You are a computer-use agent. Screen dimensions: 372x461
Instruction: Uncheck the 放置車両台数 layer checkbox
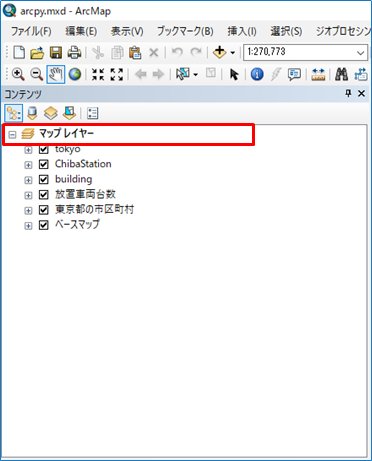pyautogui.click(x=44, y=194)
